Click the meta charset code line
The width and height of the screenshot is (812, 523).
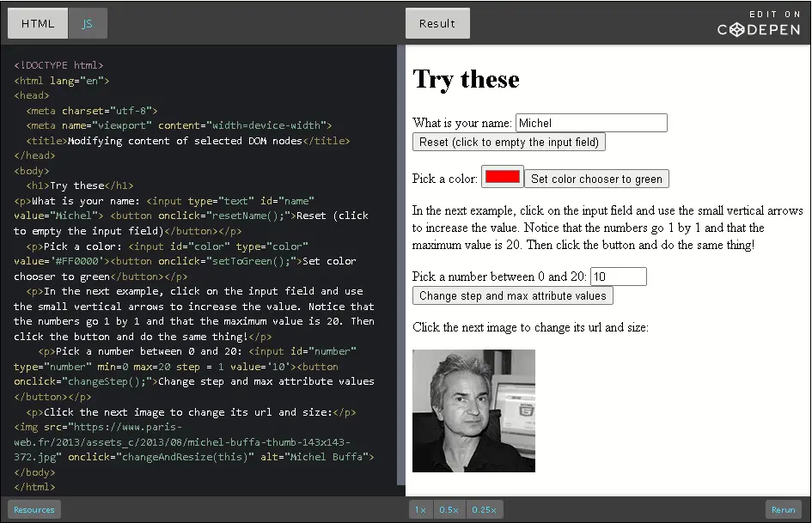pos(92,111)
